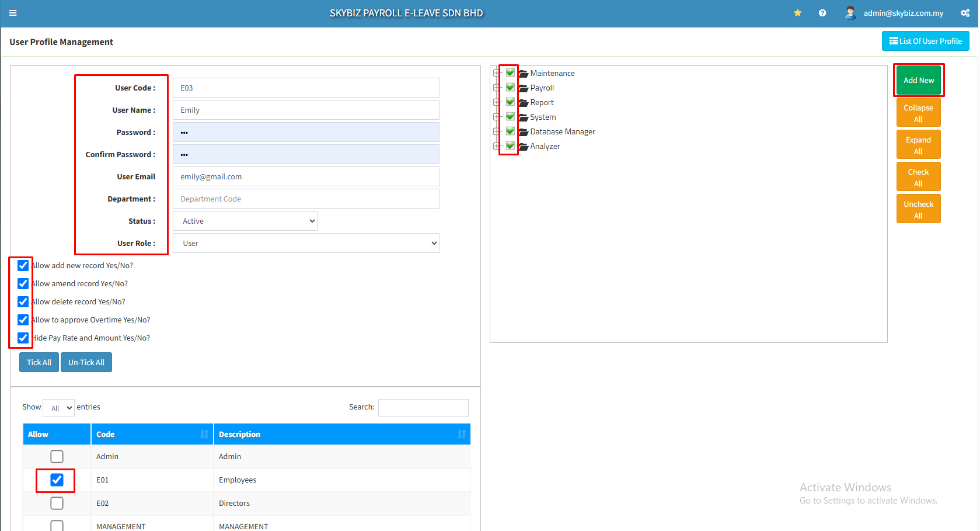The height and width of the screenshot is (531, 980).
Task: Click the Database Manager folder icon
Action: [524, 132]
